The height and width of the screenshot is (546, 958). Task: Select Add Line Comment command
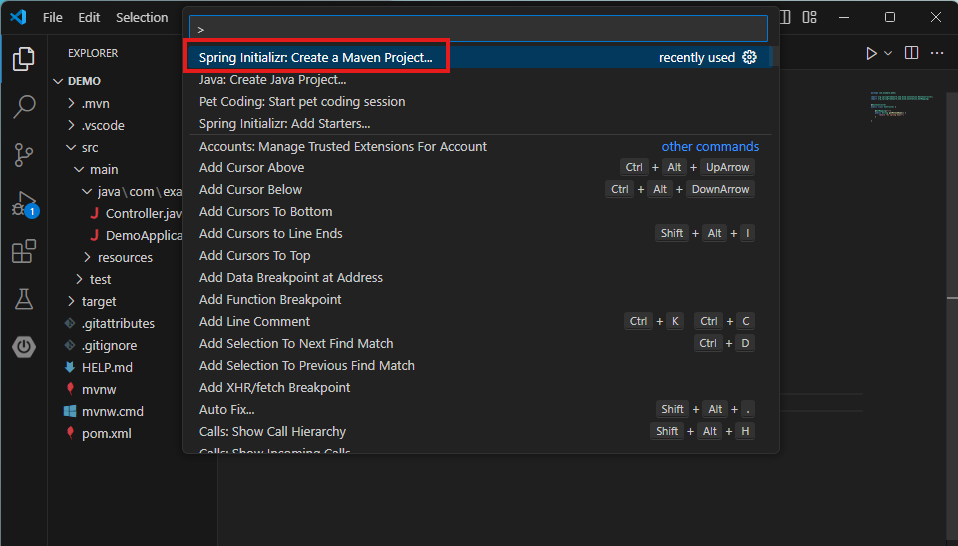point(480,321)
